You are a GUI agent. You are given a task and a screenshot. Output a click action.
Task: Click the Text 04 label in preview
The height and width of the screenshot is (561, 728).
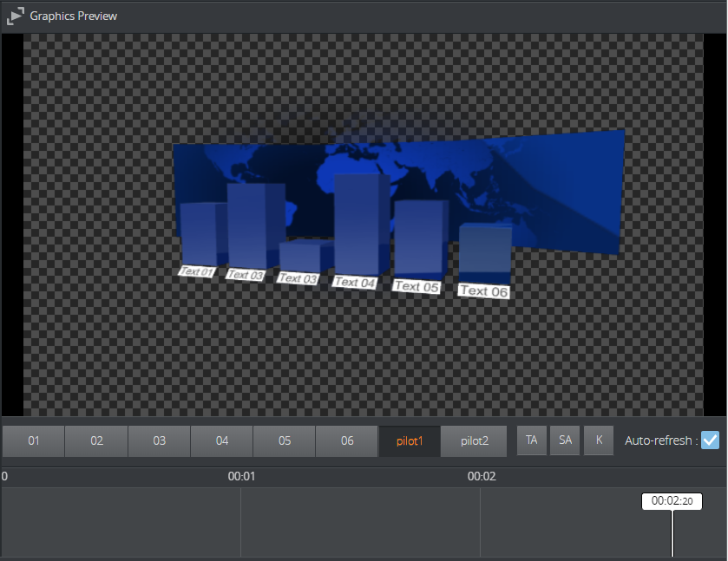click(355, 282)
